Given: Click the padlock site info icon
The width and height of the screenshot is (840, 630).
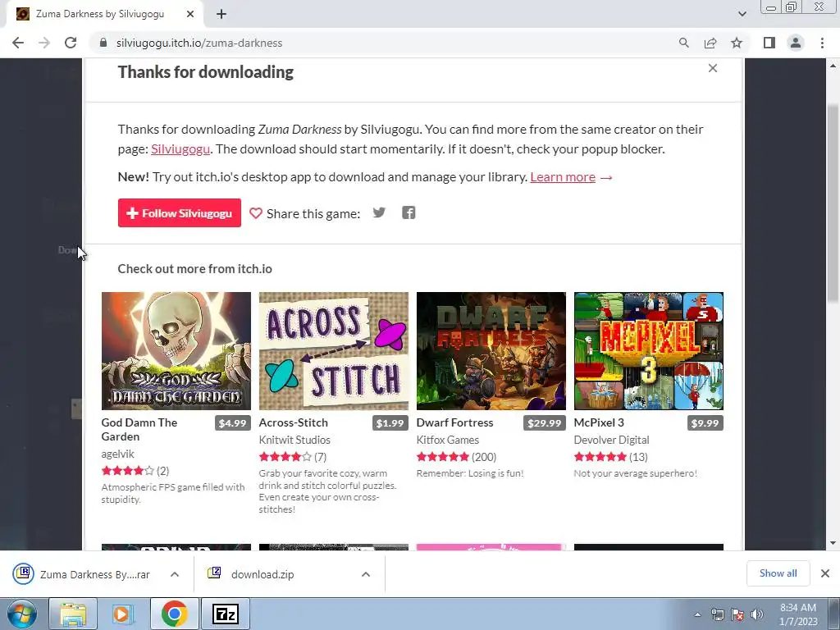Looking at the screenshot, I should pos(103,43).
